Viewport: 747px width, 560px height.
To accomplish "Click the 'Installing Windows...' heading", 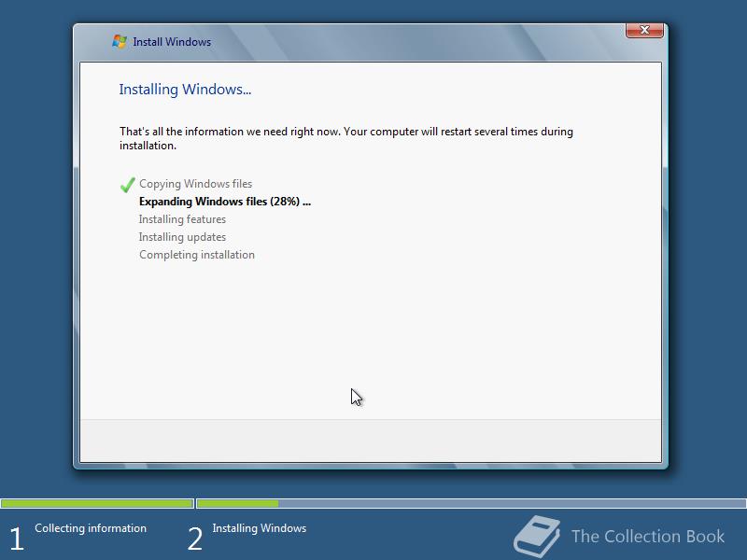I will (185, 90).
